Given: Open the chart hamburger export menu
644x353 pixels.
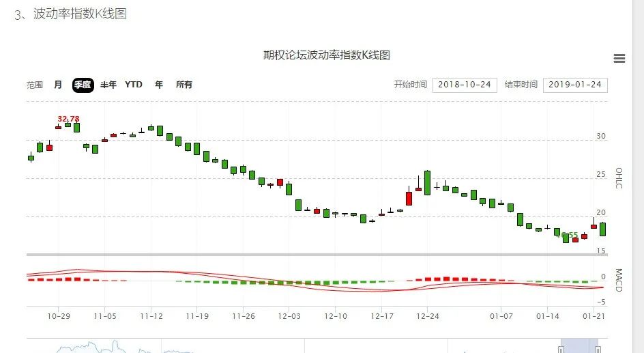Looking at the screenshot, I should pos(619,58).
